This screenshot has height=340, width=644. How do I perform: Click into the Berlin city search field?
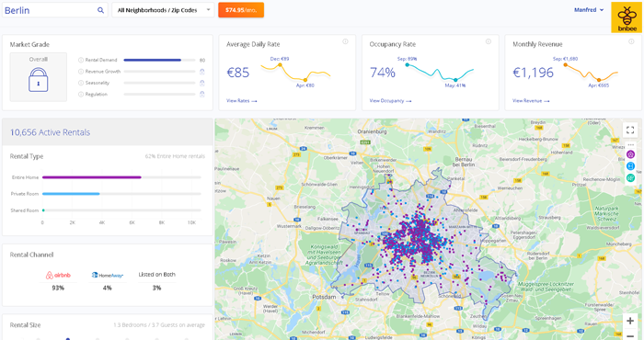point(50,10)
